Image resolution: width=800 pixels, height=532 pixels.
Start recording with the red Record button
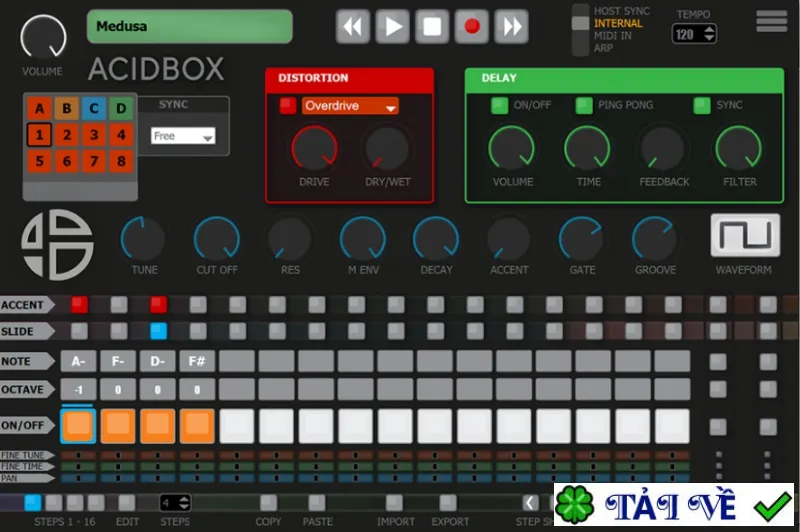tap(471, 27)
